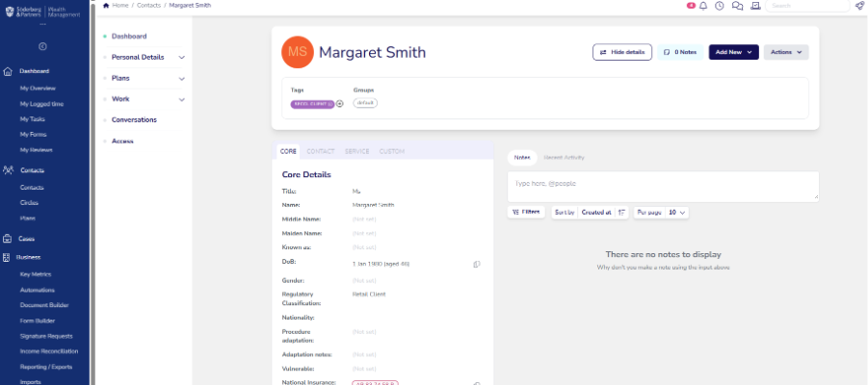Switch to the CONTACT tab
Image resolution: width=868 pixels, height=385 pixels.
pos(321,151)
